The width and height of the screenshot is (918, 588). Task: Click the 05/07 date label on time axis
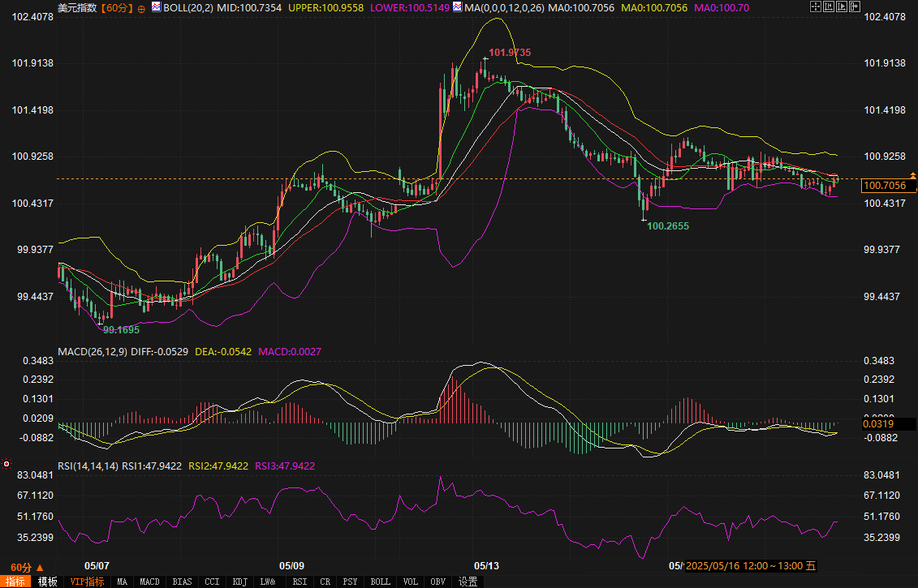tap(97, 566)
